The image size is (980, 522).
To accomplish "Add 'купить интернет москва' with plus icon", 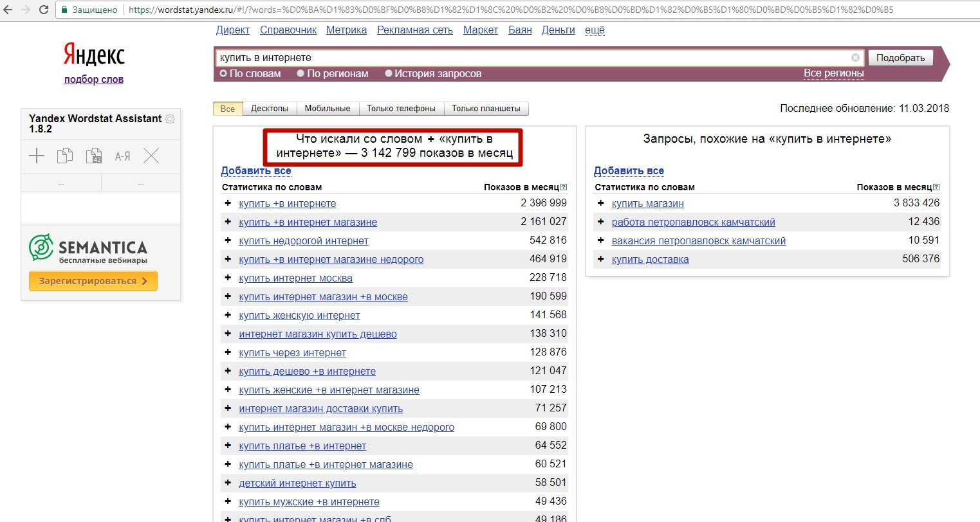I will (228, 278).
